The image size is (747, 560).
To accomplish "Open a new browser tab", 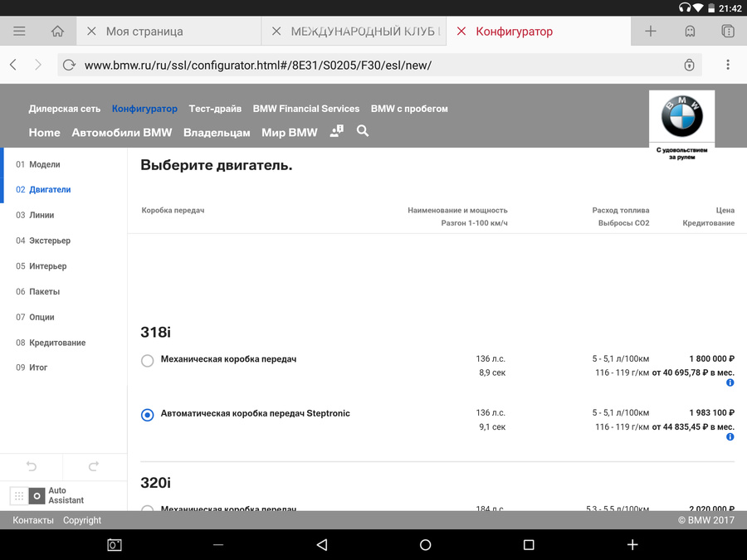I will [x=650, y=32].
